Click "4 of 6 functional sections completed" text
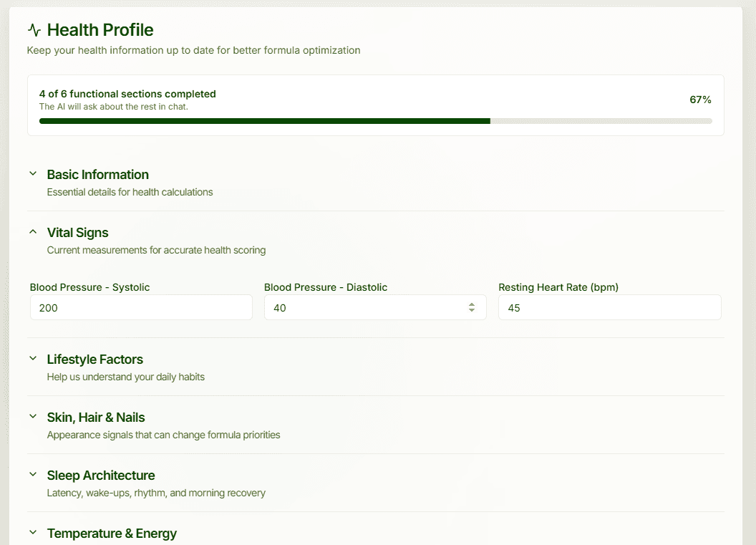 127,94
